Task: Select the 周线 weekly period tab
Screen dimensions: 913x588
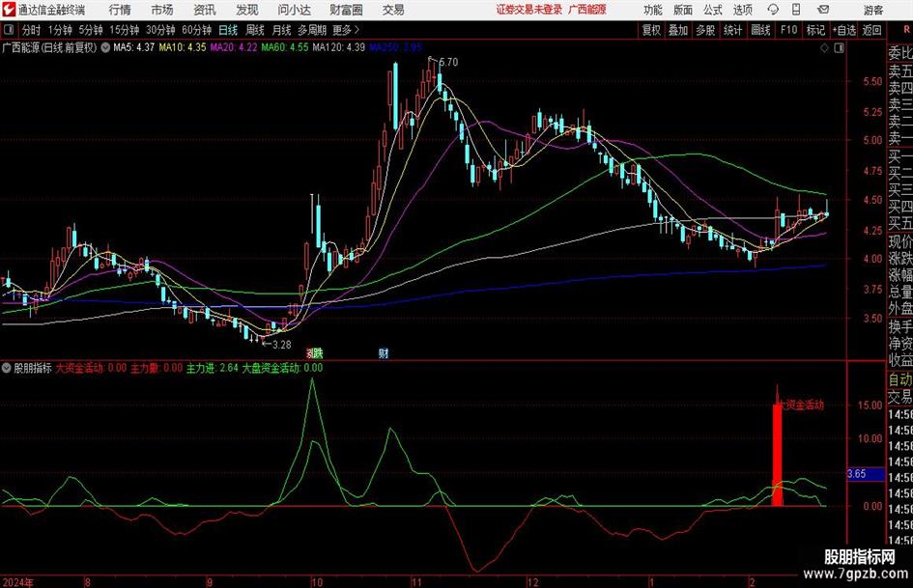Action: [255, 30]
